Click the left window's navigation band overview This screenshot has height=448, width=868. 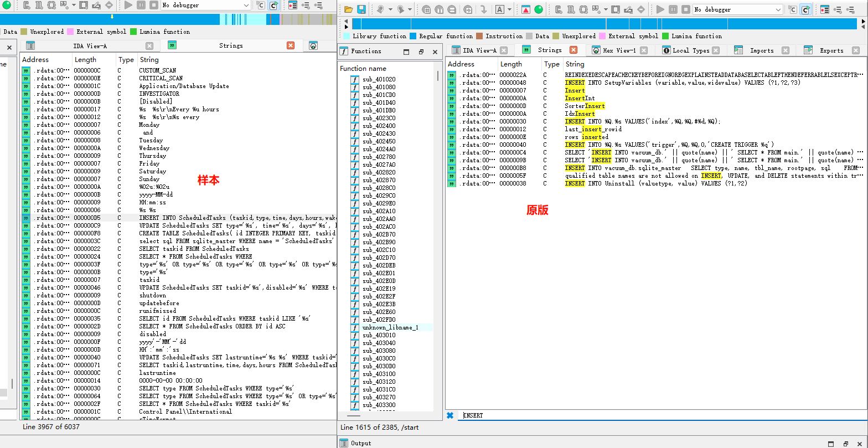click(168, 20)
